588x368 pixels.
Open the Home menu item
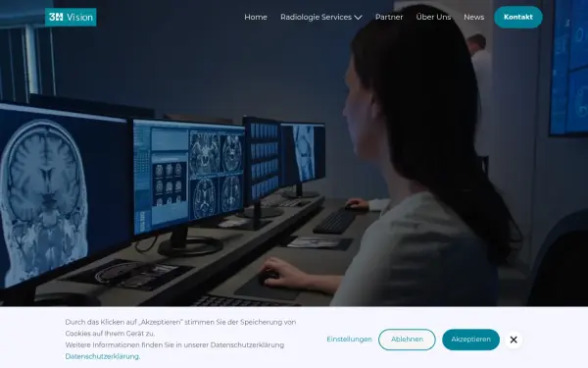tap(256, 17)
